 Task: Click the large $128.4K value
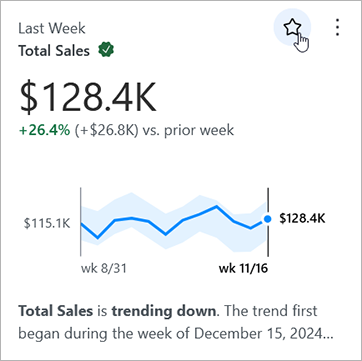(88, 97)
